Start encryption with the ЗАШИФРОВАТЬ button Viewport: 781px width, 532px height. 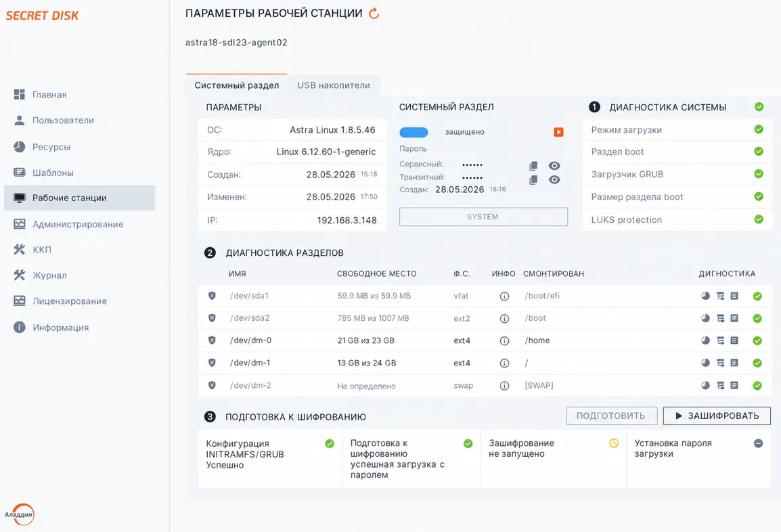click(x=717, y=416)
